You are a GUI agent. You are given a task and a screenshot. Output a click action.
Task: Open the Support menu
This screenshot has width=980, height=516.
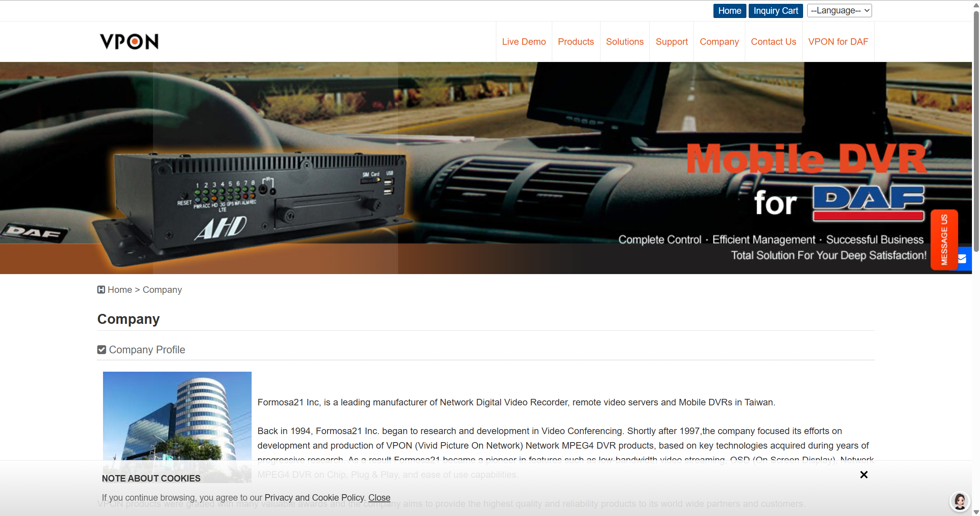(672, 42)
